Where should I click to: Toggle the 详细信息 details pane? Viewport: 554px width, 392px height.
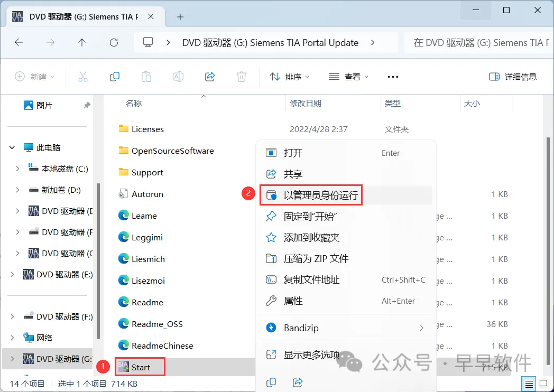(x=513, y=77)
